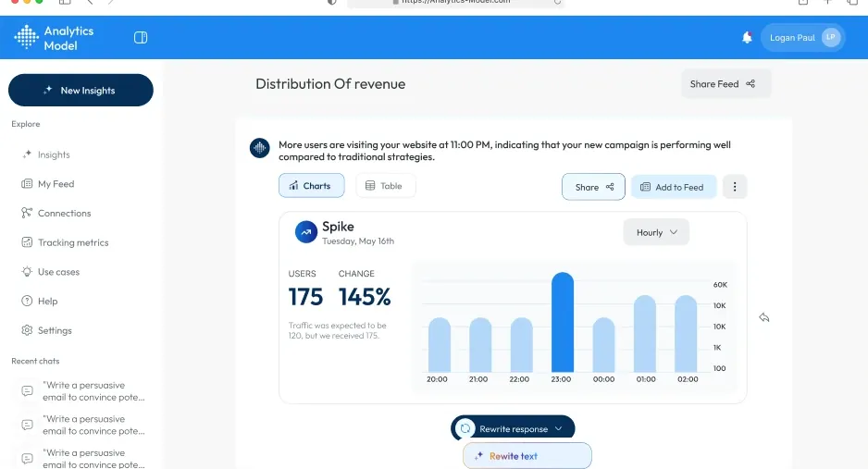
Task: Click the My Feed icon
Action: (27, 183)
